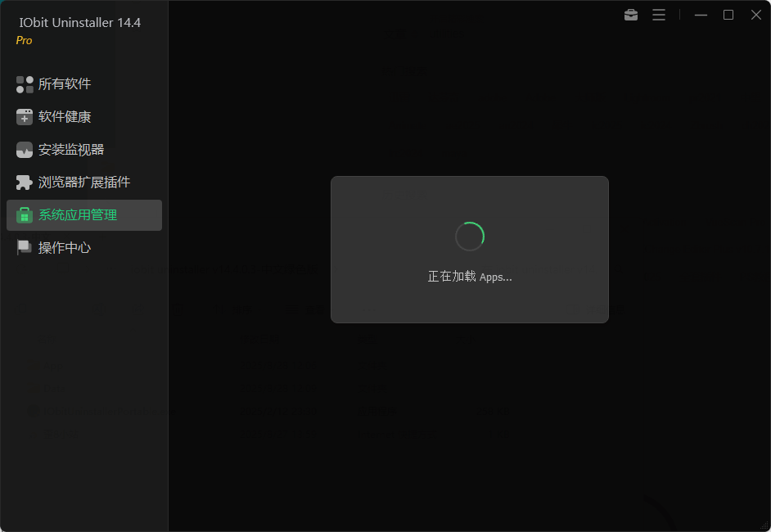Click the circular loading spinner
The width and height of the screenshot is (771, 532).
coord(469,236)
